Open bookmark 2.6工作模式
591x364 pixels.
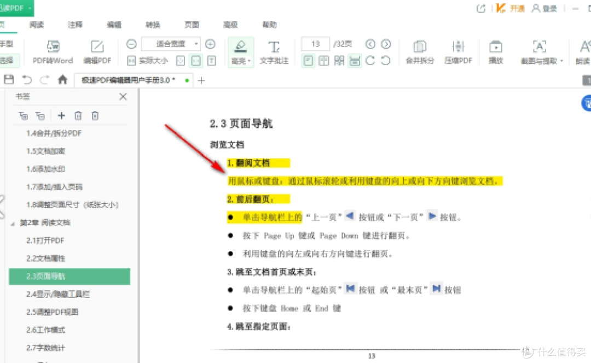(x=45, y=330)
